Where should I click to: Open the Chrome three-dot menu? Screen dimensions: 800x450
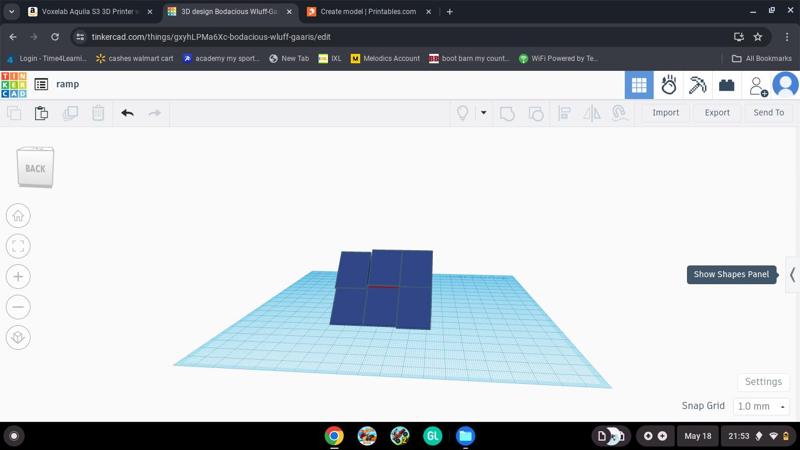[787, 37]
